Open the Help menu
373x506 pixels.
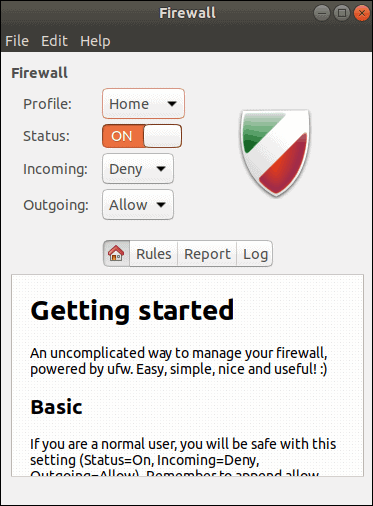tap(95, 41)
